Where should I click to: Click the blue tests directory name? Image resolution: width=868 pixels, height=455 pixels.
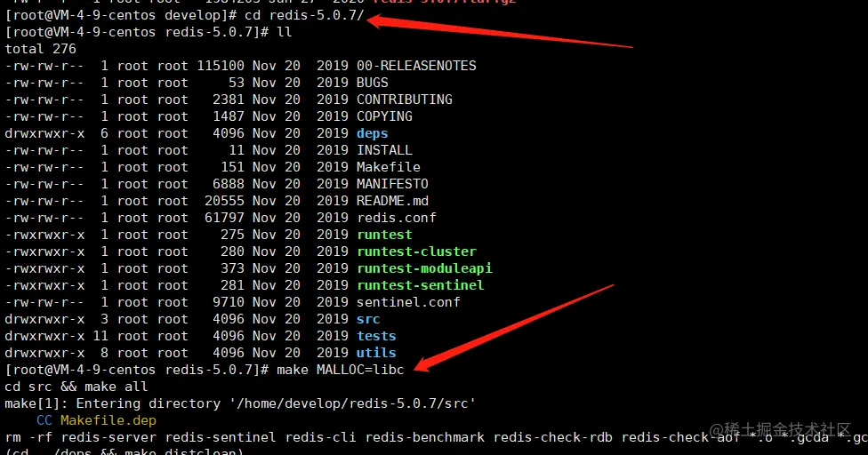(376, 336)
